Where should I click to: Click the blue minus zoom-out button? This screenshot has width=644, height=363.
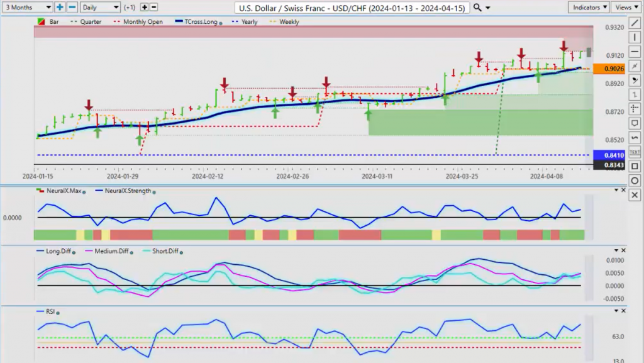click(x=72, y=8)
